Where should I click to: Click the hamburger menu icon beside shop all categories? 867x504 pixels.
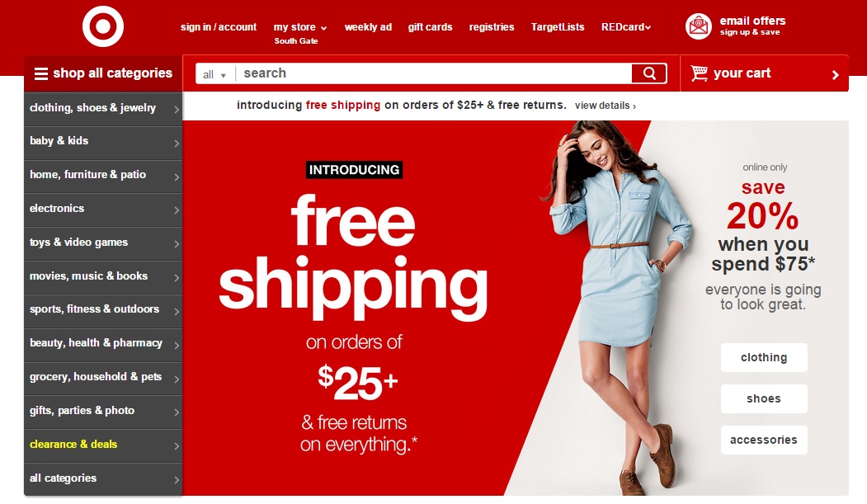coord(41,73)
